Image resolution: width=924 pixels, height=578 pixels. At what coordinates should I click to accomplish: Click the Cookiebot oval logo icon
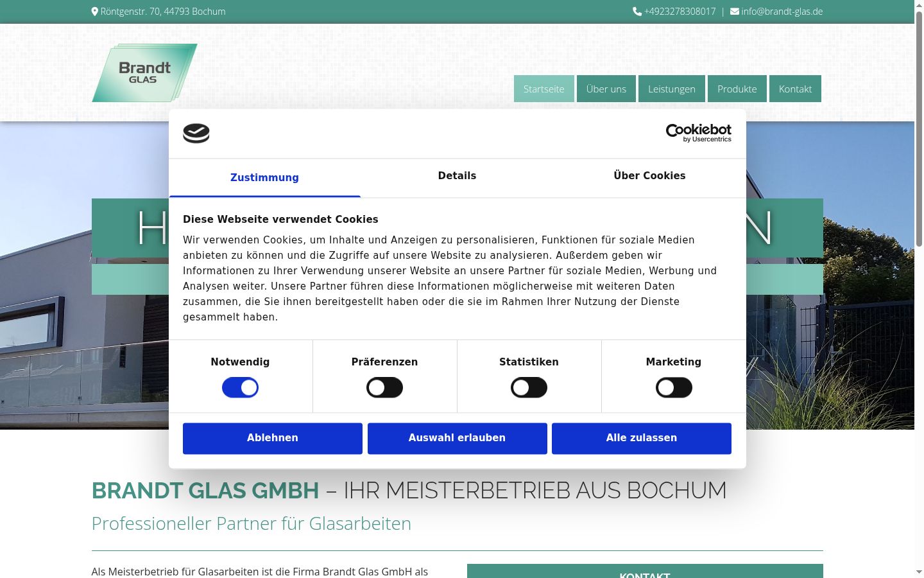point(196,134)
